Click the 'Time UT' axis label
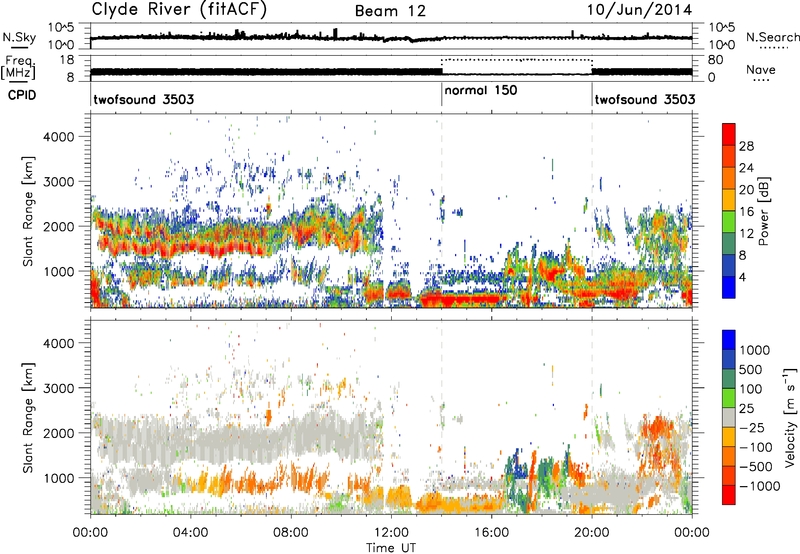Viewport: 800px width, 554px height. (x=391, y=548)
